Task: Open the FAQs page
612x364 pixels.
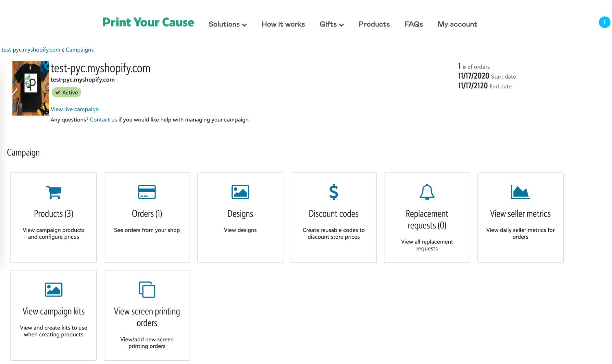Action: tap(414, 24)
